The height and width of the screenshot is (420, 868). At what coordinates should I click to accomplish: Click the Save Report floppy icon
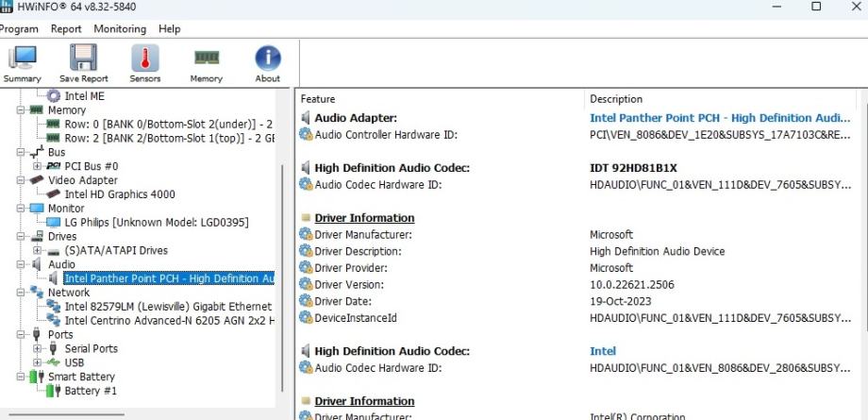[x=83, y=63]
